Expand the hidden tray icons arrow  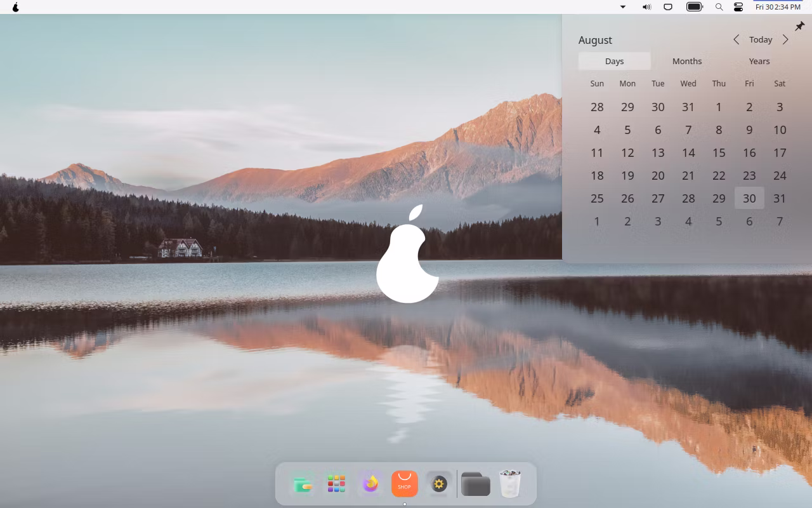point(623,7)
